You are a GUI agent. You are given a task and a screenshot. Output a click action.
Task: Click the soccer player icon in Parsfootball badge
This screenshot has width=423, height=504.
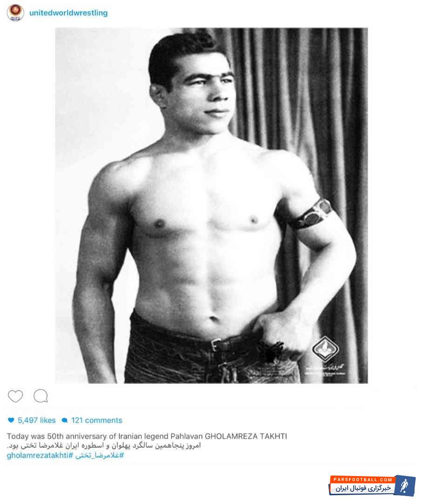point(405,486)
